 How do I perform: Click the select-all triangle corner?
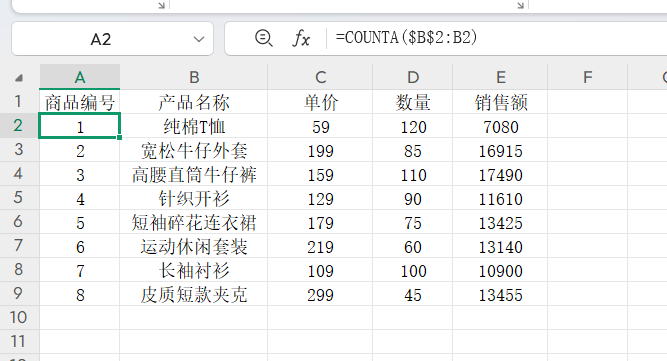coord(19,78)
